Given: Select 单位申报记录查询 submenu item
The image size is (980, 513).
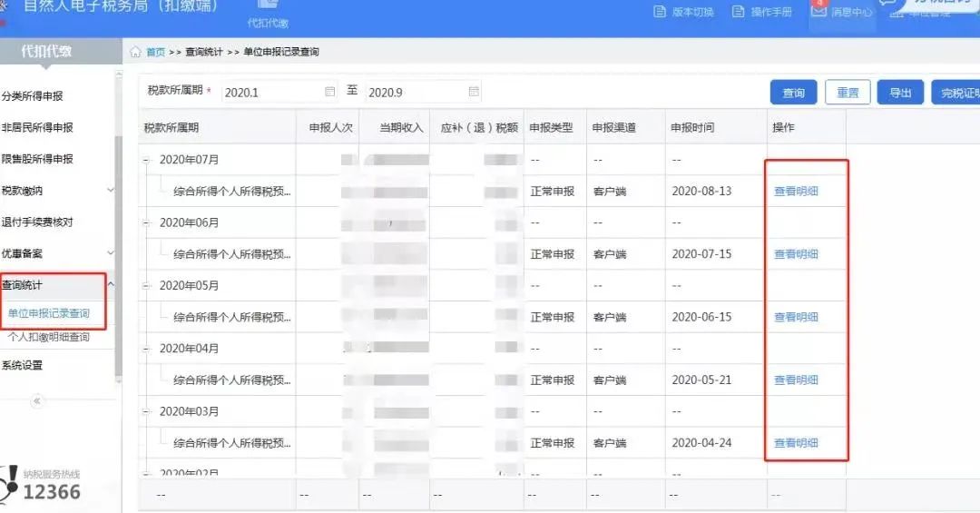Looking at the screenshot, I should [49, 313].
